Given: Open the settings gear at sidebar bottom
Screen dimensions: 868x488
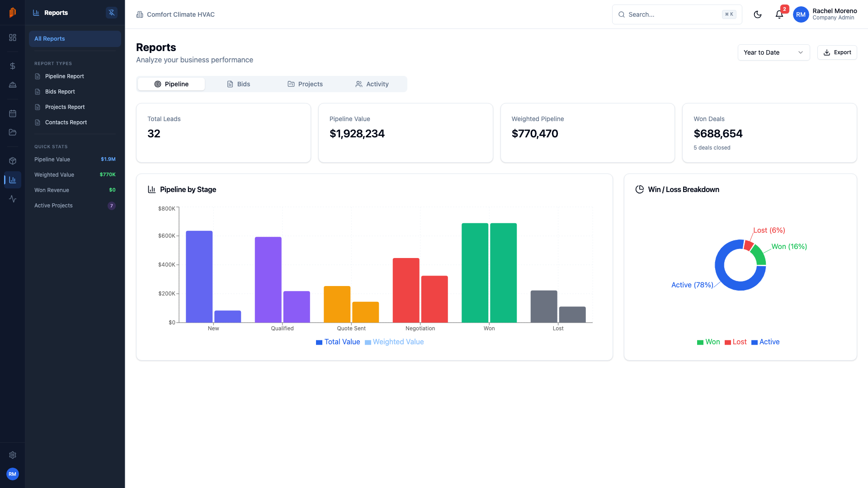Looking at the screenshot, I should pyautogui.click(x=12, y=455).
